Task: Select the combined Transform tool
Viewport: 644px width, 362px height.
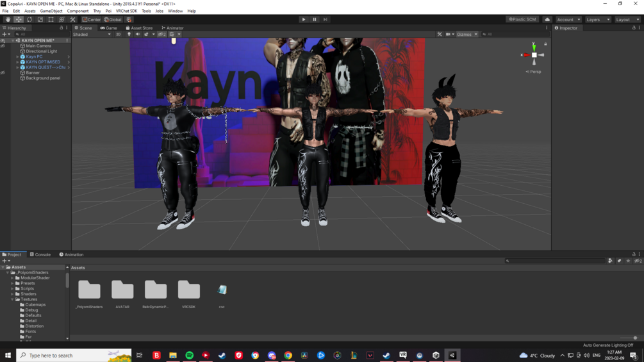Action: coord(62,19)
